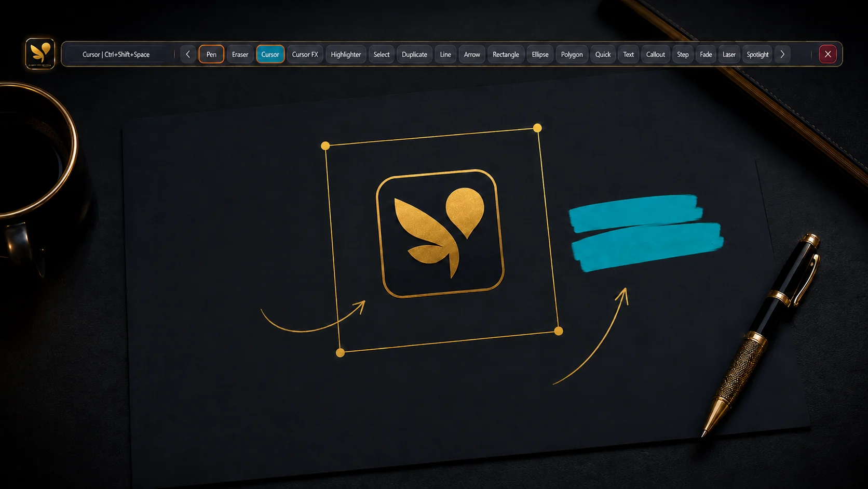Activate the Select tool
This screenshot has height=489, width=868.
point(382,54)
